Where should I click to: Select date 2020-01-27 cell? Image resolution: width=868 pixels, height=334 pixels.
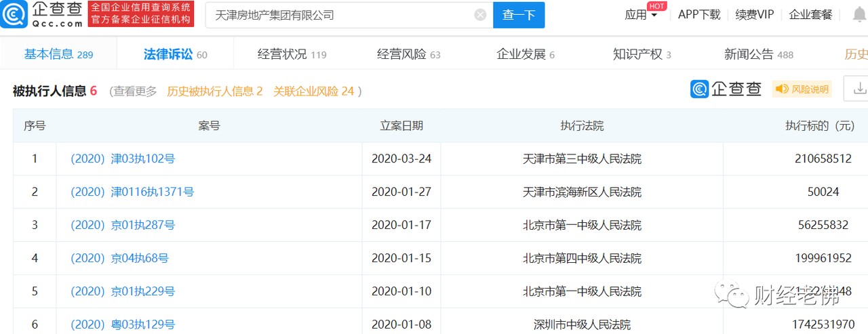tap(401, 192)
